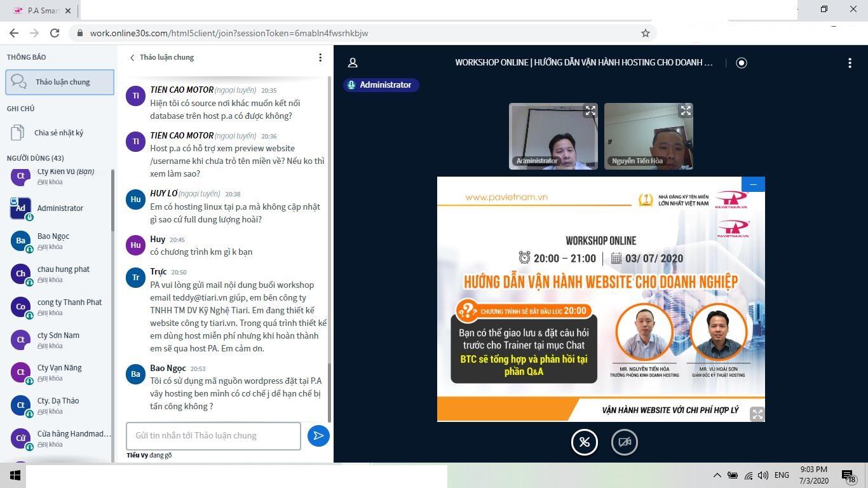Select user Administrator in the list
Image resolution: width=868 pixels, height=488 pixels.
coord(60,208)
